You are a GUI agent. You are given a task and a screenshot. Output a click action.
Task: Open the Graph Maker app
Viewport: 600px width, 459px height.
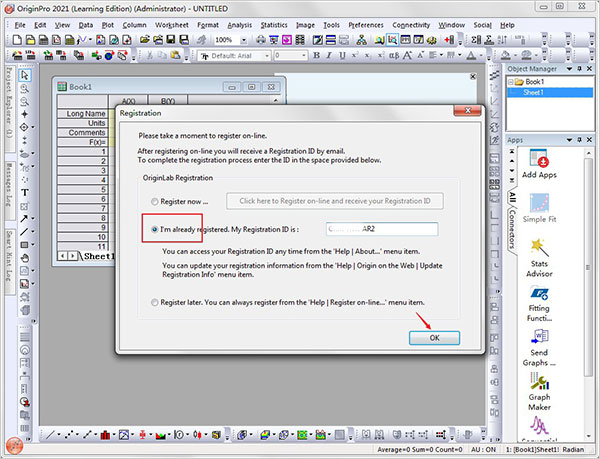point(539,392)
